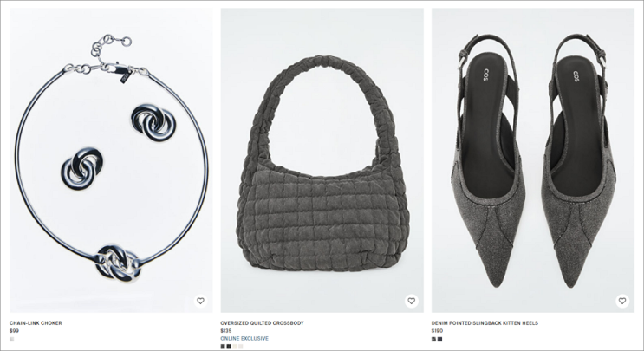
Task: Open Chain-Link Choker product title link
Action: (x=36, y=323)
